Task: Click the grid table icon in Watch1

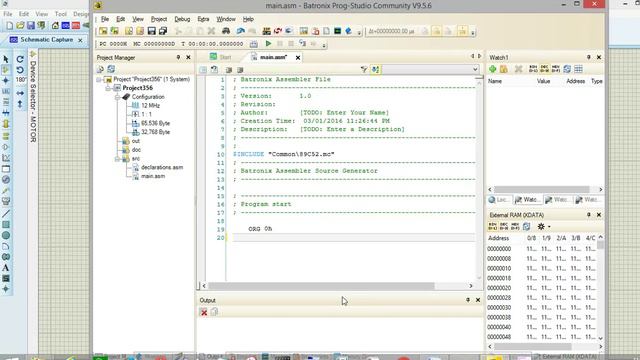Action: tap(578, 69)
